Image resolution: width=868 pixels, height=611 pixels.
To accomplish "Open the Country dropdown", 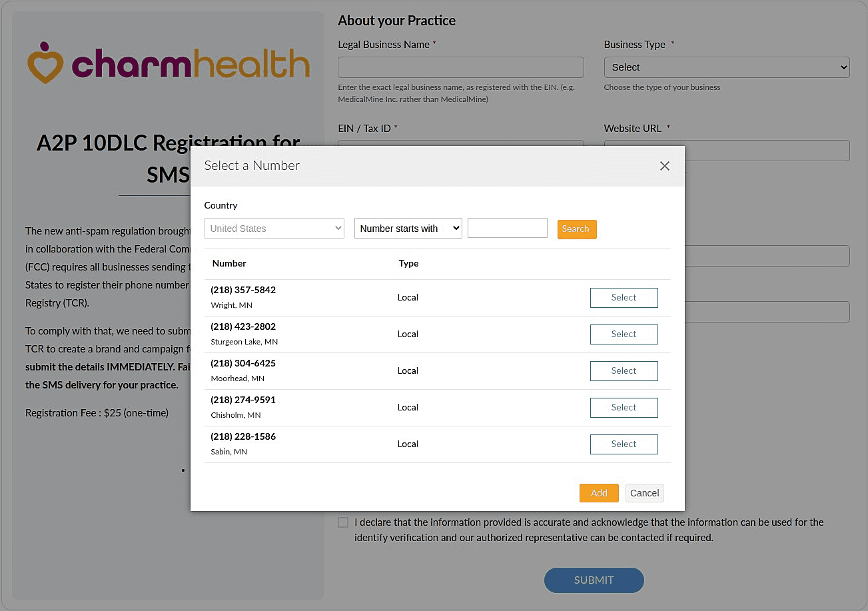I will [274, 229].
